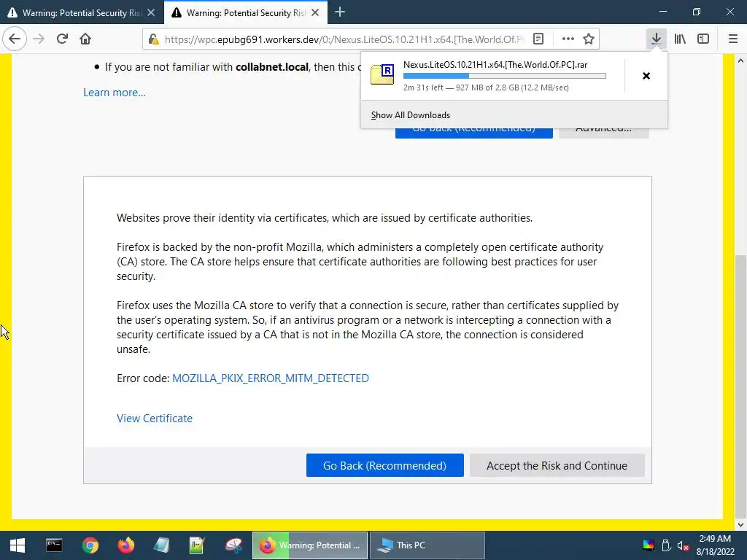Viewport: 747px width, 560px height.
Task: Click Go Back (Recommended) in details box
Action: pos(385,465)
